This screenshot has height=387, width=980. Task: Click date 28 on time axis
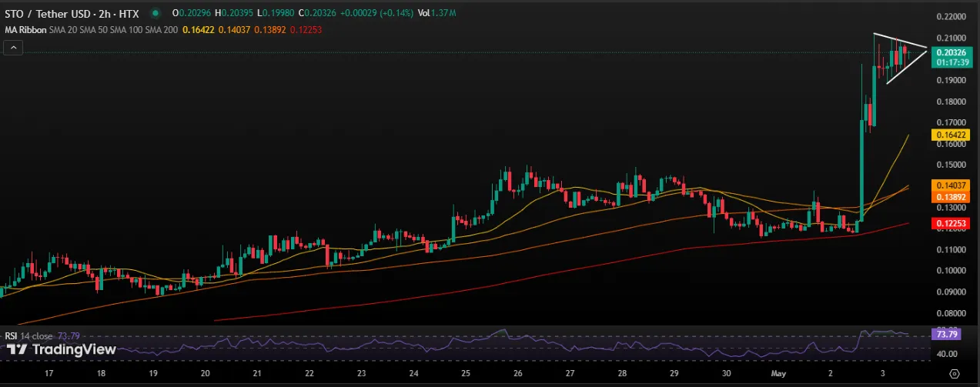pyautogui.click(x=621, y=373)
